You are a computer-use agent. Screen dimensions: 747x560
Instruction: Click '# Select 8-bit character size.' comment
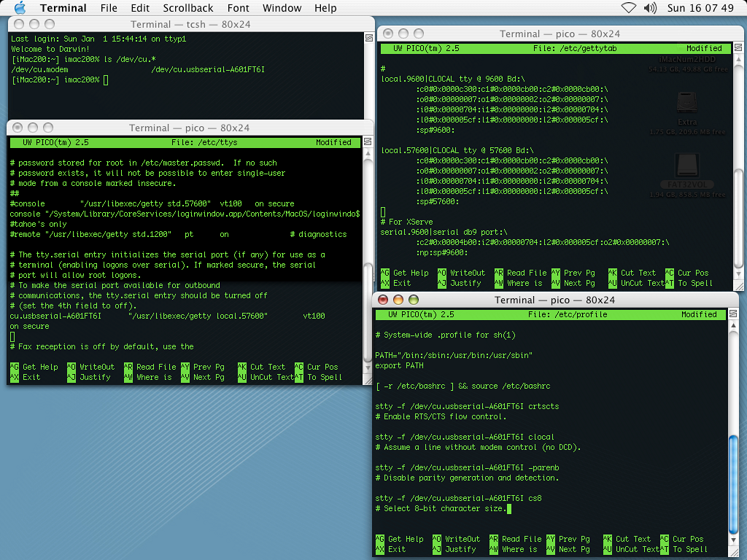tap(441, 509)
